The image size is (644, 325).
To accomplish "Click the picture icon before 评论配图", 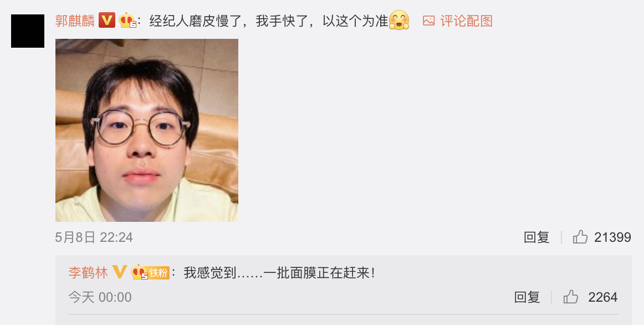I will pos(429,21).
